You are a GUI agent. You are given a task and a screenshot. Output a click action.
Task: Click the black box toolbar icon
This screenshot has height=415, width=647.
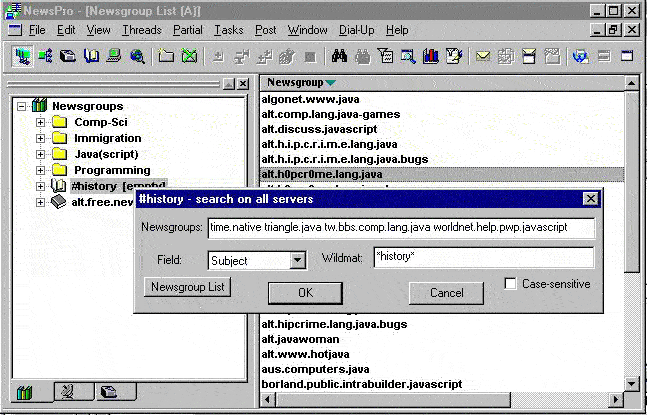68,56
